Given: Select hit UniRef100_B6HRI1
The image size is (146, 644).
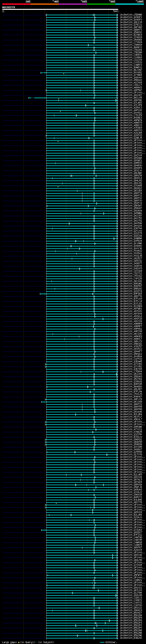Looking at the screenshot, I should coord(131,48).
